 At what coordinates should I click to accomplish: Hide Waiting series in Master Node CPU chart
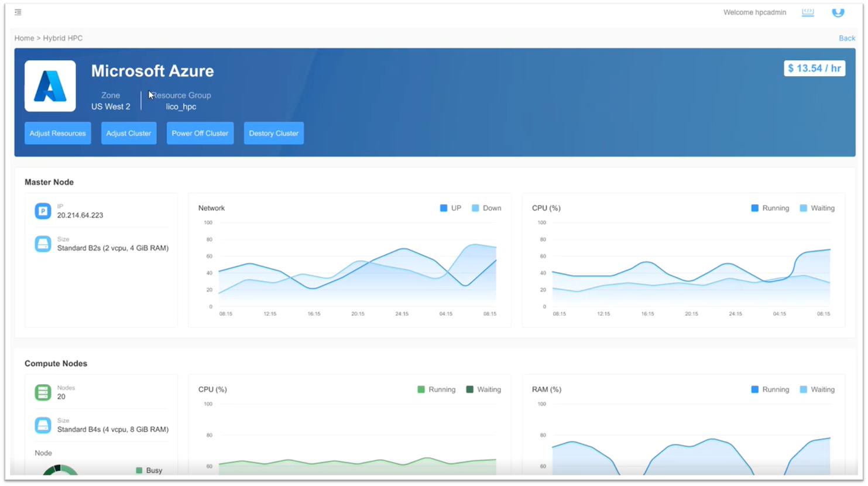(817, 208)
